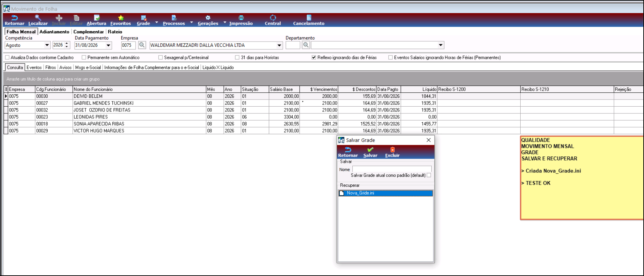644x276 pixels.
Task: Switch to the Adiantamento tab
Action: tap(54, 32)
